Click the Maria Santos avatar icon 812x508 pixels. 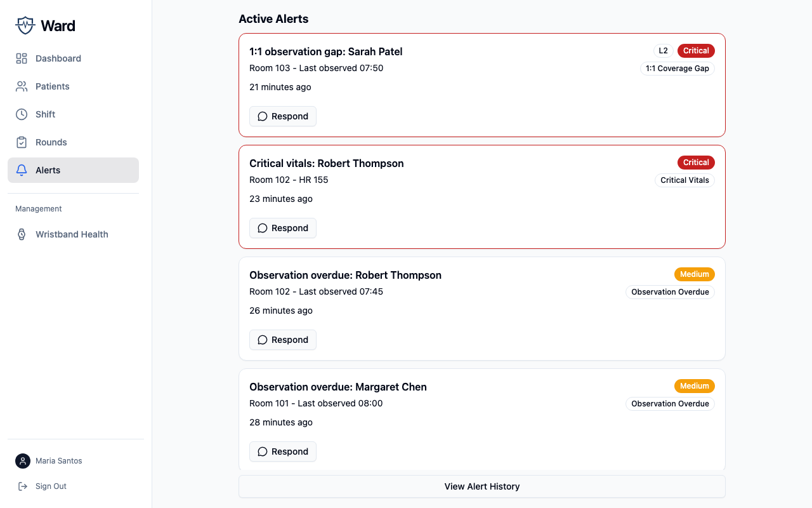(x=23, y=461)
